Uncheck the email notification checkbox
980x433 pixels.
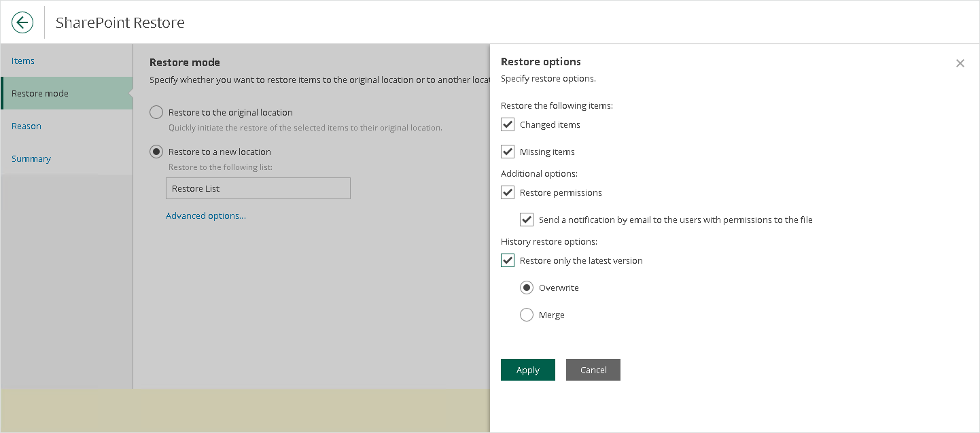(x=527, y=220)
